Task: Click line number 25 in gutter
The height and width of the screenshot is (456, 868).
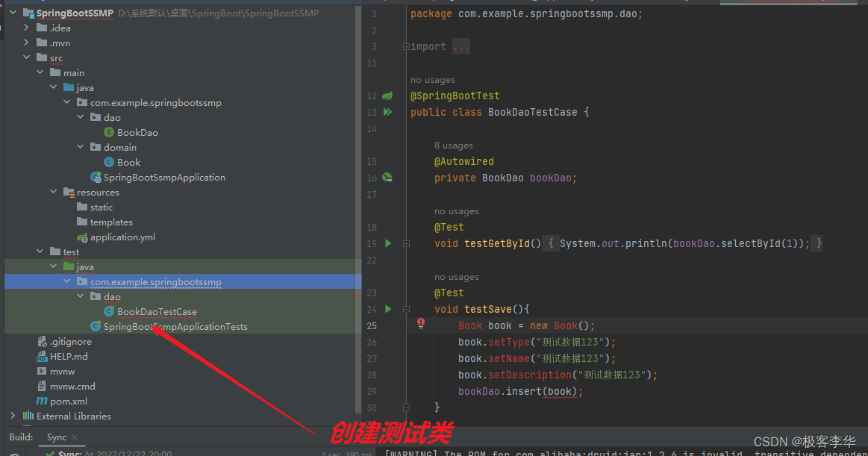Action: (x=372, y=326)
